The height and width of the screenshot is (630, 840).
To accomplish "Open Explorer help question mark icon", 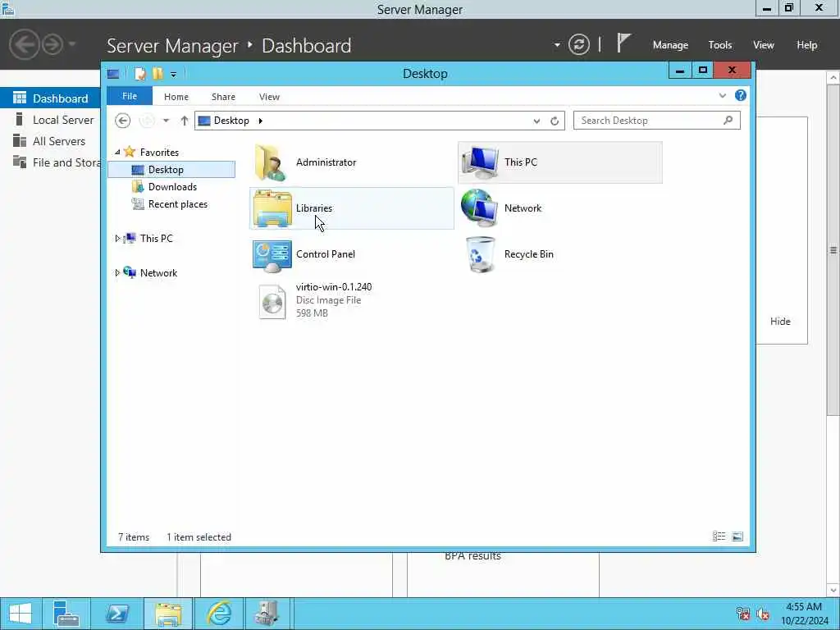I will (741, 95).
